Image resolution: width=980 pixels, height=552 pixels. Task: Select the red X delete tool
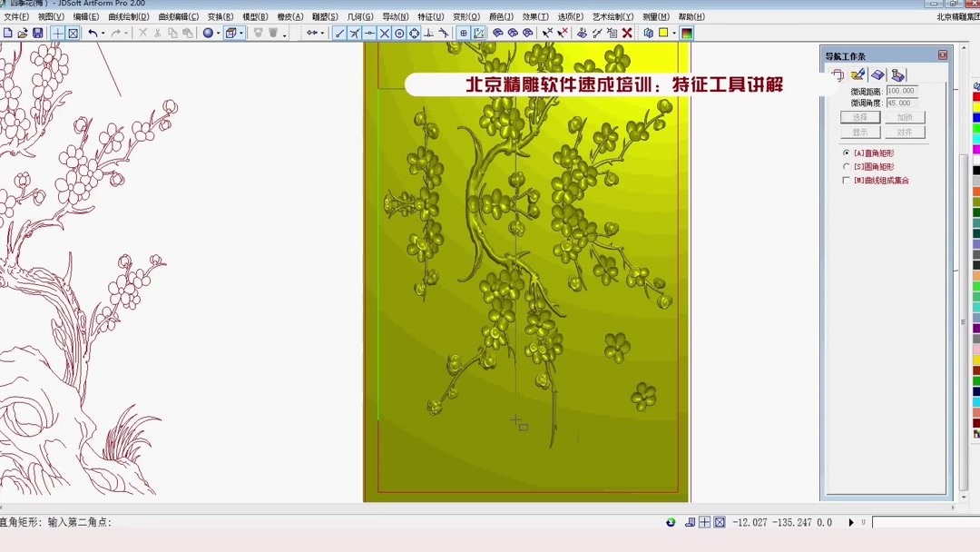(628, 34)
